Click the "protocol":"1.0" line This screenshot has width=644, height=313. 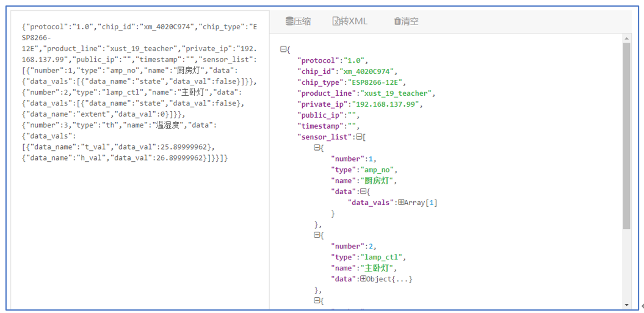click(x=333, y=60)
